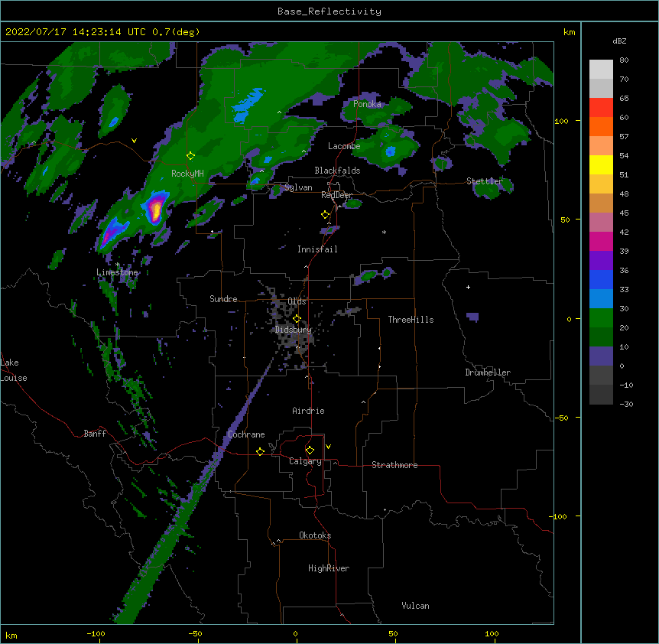Select the Sundre label
The image size is (659, 644).
pyautogui.click(x=223, y=299)
